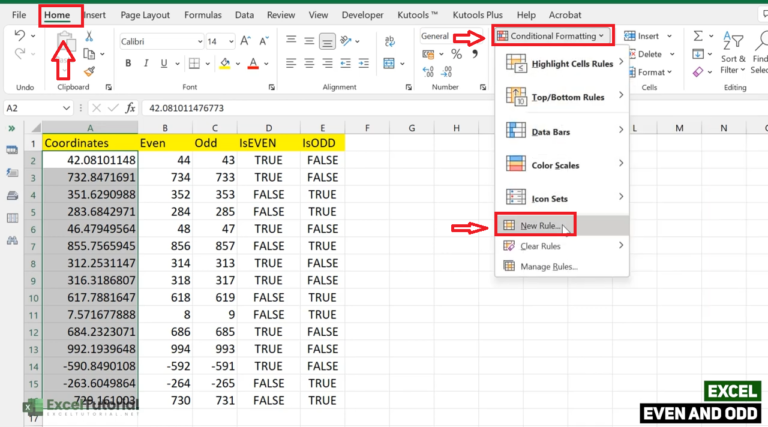The height and width of the screenshot is (427, 768).
Task: Select the Format Painter brush icon
Action: 89,71
